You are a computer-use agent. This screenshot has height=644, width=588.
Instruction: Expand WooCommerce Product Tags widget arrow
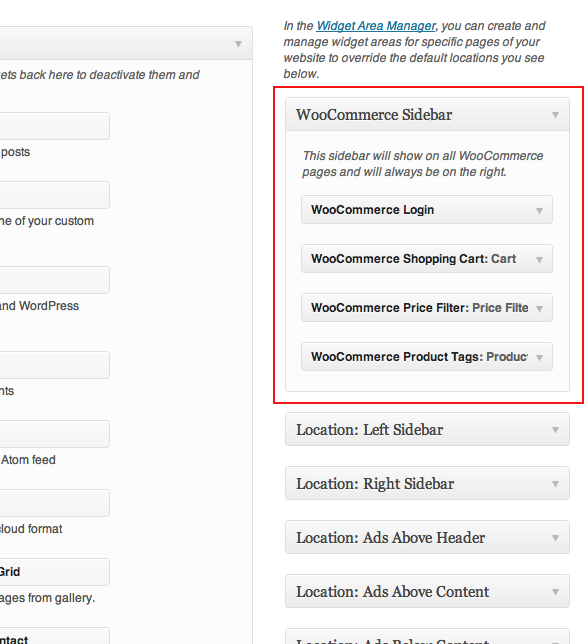pos(539,358)
